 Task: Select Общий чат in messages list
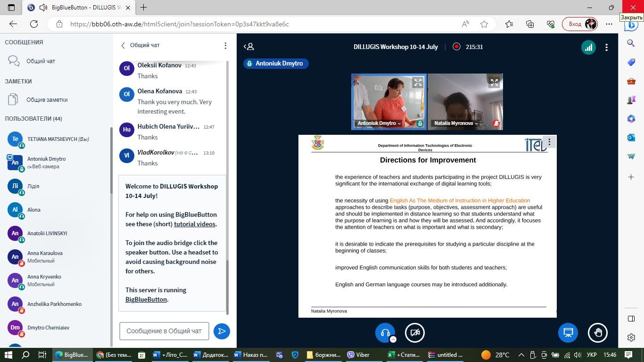[x=41, y=61]
